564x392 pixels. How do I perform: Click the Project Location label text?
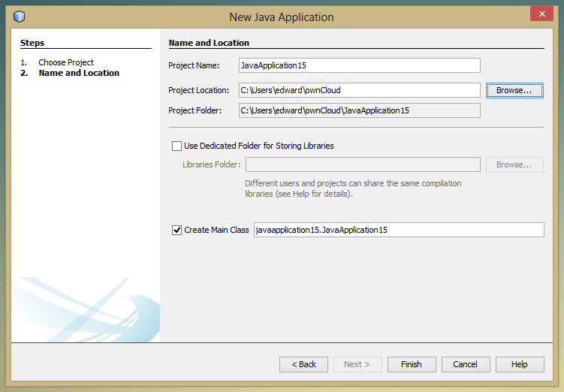point(198,90)
